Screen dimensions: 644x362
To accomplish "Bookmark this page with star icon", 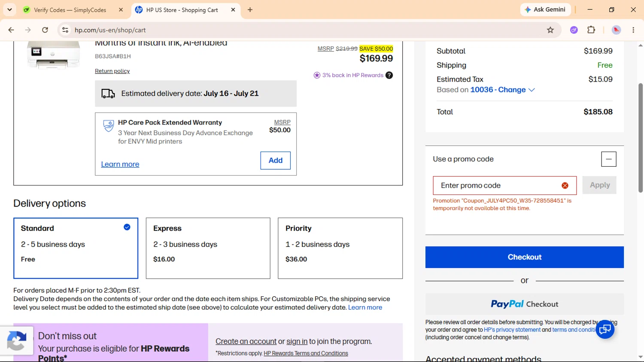I will [550, 30].
